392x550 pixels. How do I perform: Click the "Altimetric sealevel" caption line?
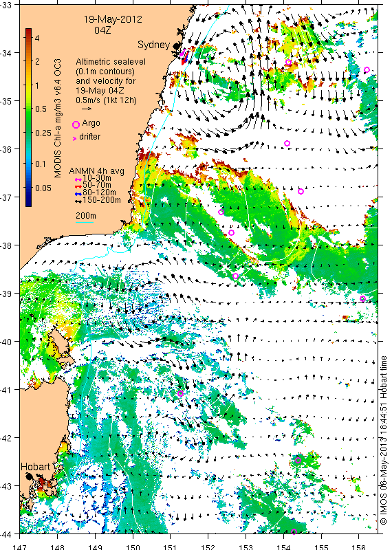pyautogui.click(x=111, y=62)
